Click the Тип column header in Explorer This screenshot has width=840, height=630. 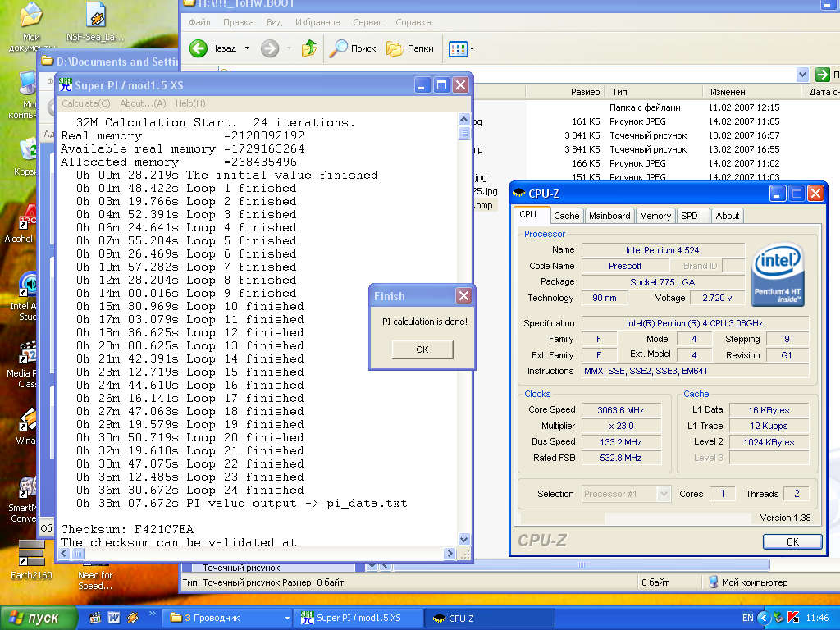tap(654, 92)
